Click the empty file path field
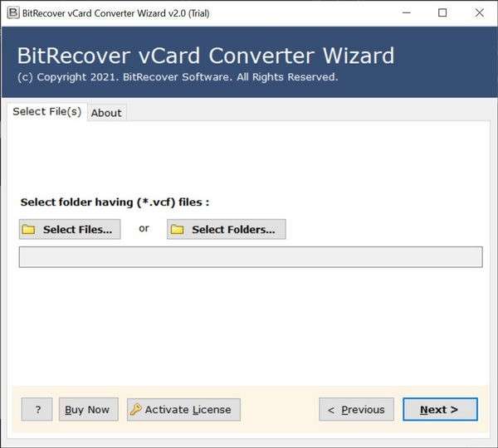This screenshot has width=498, height=448. point(251,257)
